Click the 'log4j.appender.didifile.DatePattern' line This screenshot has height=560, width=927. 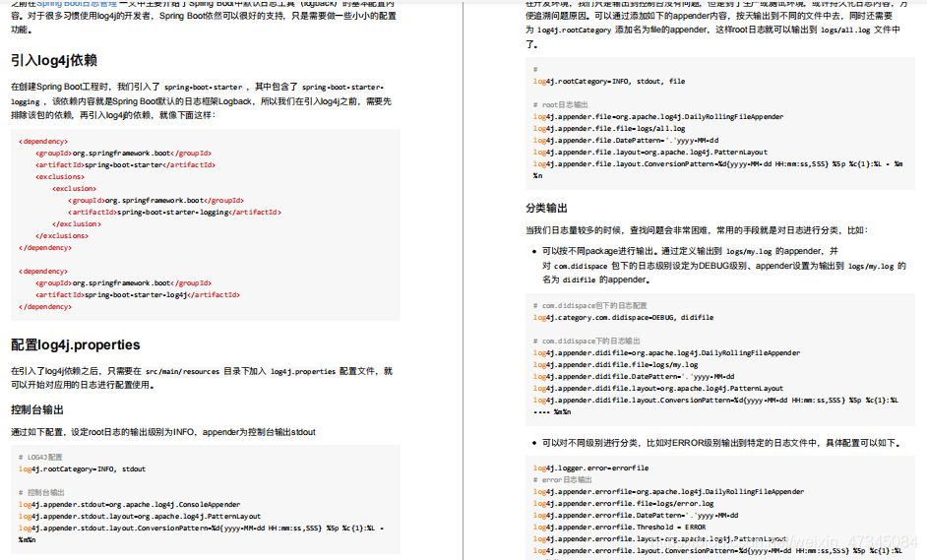point(634,377)
